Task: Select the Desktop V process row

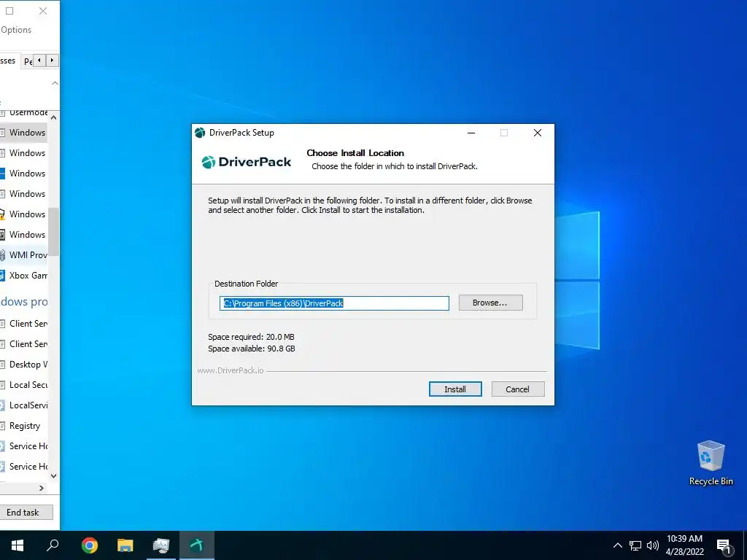Action: [x=24, y=365]
